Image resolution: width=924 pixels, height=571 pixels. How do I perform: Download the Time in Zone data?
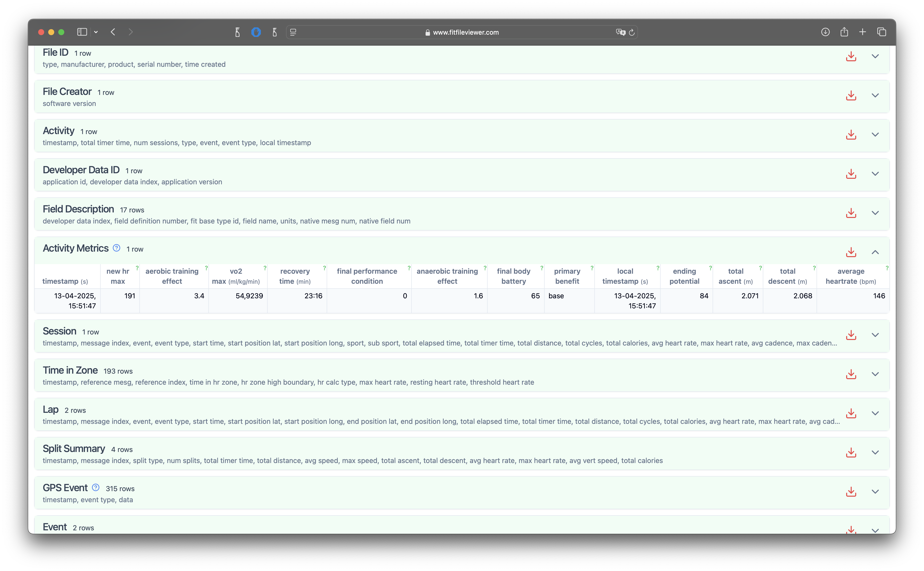point(851,374)
